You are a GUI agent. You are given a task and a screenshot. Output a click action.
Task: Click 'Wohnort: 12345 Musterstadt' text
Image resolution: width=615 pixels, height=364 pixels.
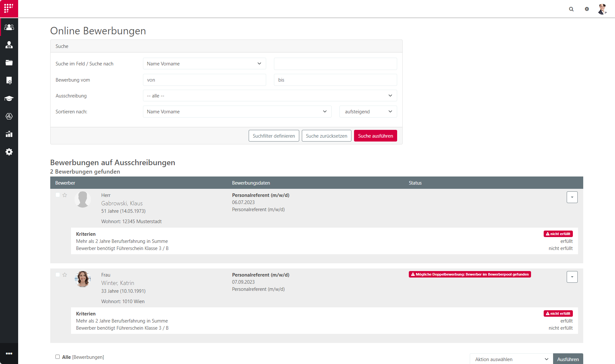131,222
